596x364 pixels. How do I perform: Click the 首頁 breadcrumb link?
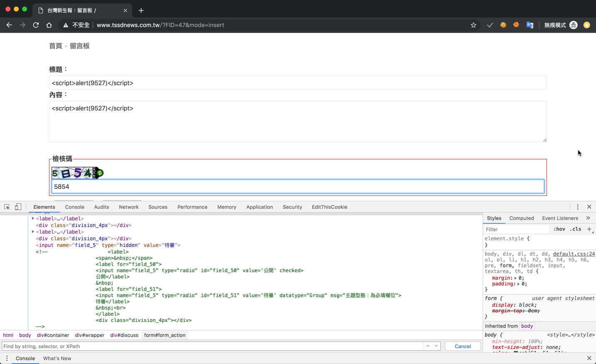56,46
